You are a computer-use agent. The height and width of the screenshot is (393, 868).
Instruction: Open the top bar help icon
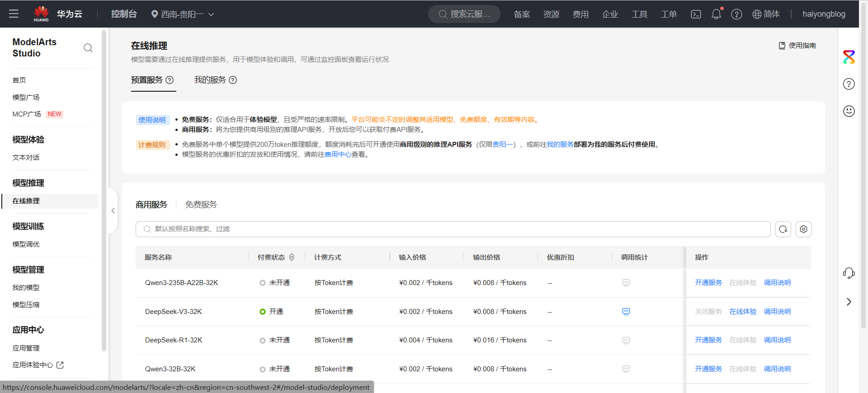coord(736,14)
